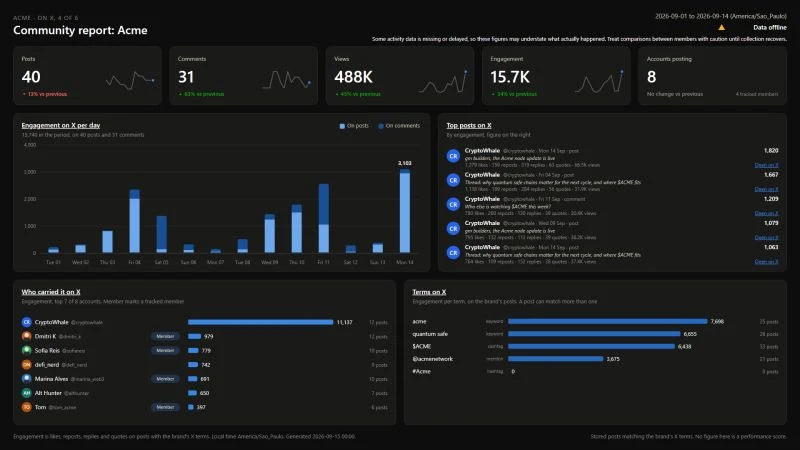800x450 pixels.
Task: Click the Sofia Reis profile avatar
Action: [27, 351]
